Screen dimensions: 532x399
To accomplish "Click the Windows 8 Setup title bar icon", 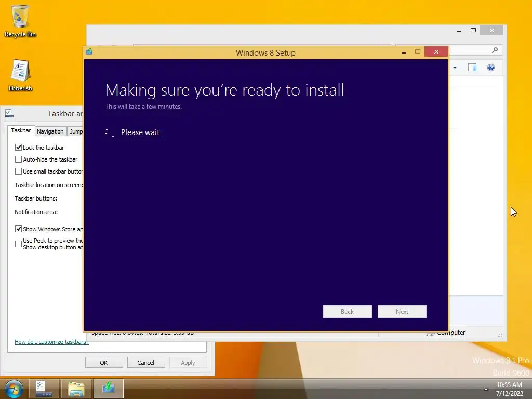I will pyautogui.click(x=89, y=51).
